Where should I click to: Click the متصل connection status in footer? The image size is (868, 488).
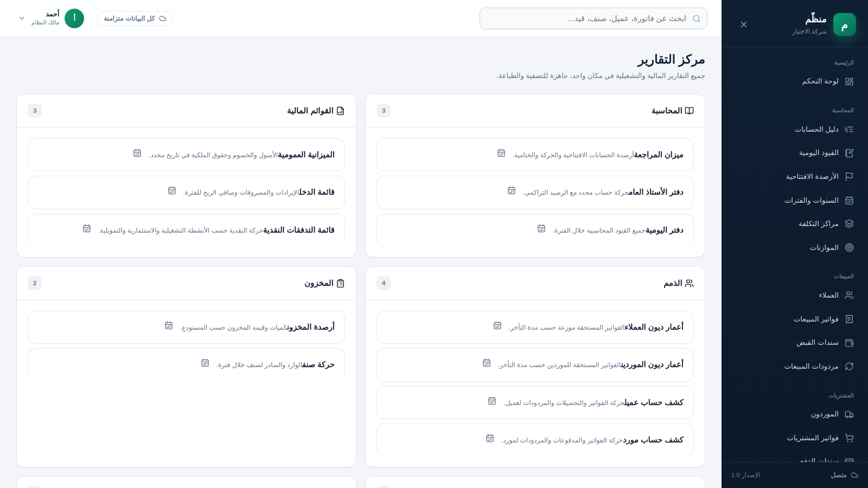pos(844,475)
